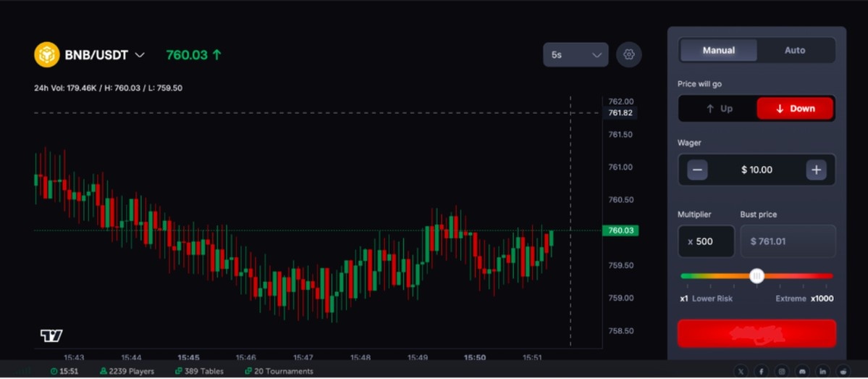Click the players icon in status bar

[x=104, y=371]
